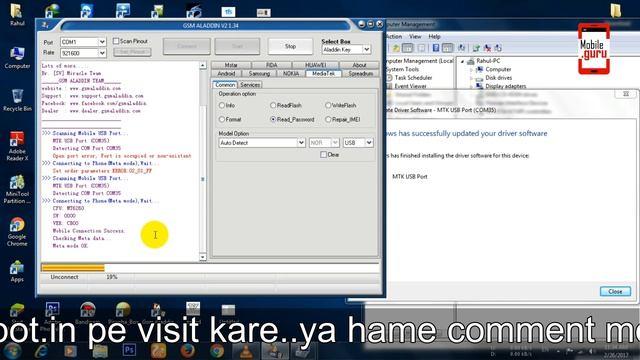Switch to the MediaTek tab
The width and height of the screenshot is (640, 360).
point(323,73)
